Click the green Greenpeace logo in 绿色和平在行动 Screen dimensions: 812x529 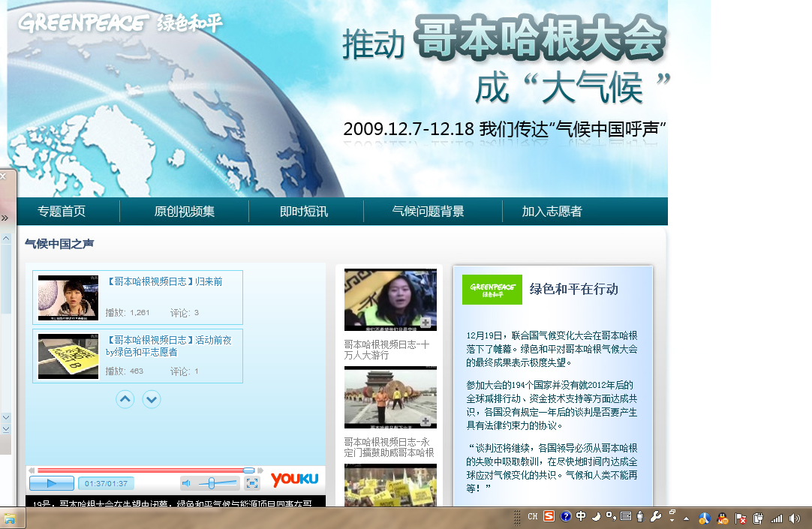pyautogui.click(x=492, y=290)
